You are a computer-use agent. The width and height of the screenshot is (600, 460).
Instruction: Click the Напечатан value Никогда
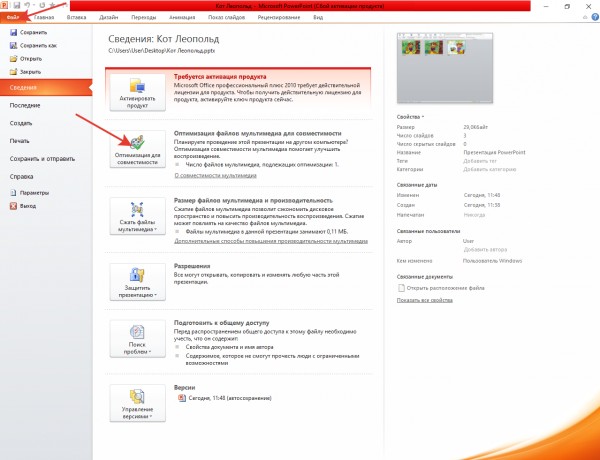pyautogui.click(x=474, y=215)
